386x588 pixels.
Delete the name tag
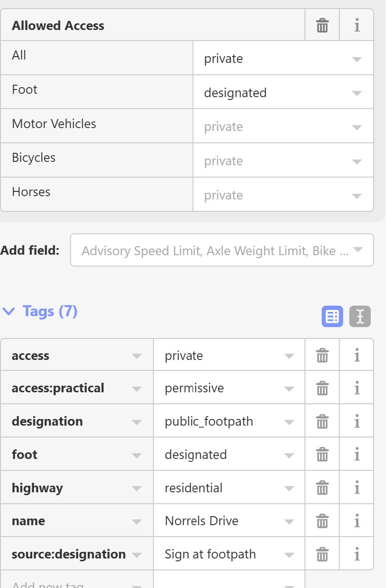(x=322, y=521)
